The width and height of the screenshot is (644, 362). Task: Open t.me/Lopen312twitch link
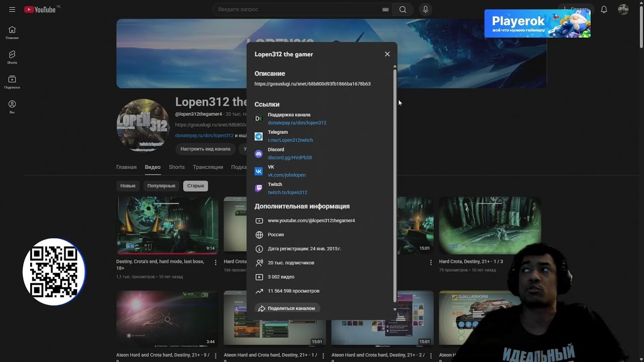point(290,140)
